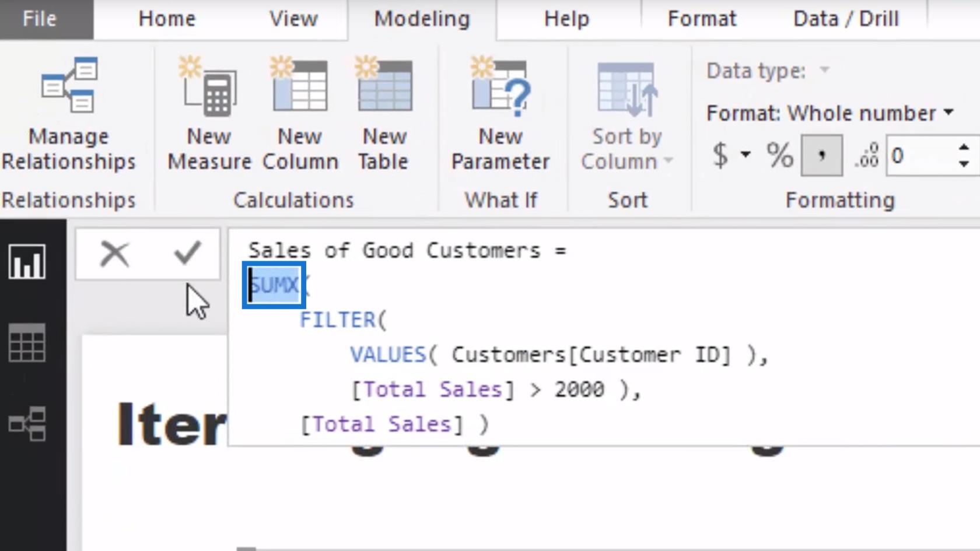Switch to Data view in sidebar
The height and width of the screenshot is (551, 980).
tap(27, 343)
